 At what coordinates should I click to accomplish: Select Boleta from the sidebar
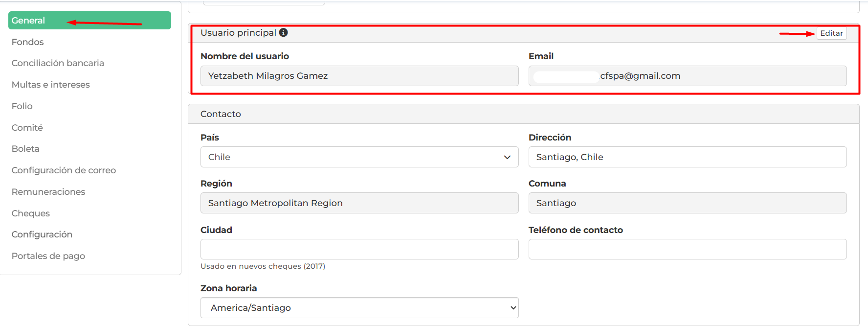click(x=25, y=149)
